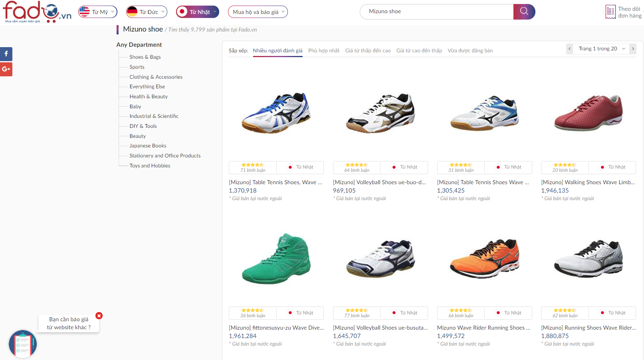
Task: Expand the Mua hộ và báo giá dropdown
Action: pyautogui.click(x=258, y=12)
